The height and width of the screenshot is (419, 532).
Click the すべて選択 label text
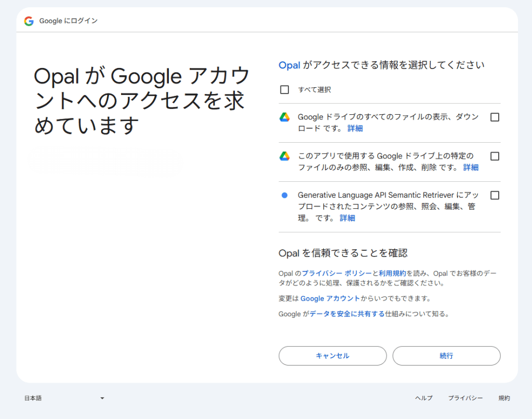tap(314, 89)
